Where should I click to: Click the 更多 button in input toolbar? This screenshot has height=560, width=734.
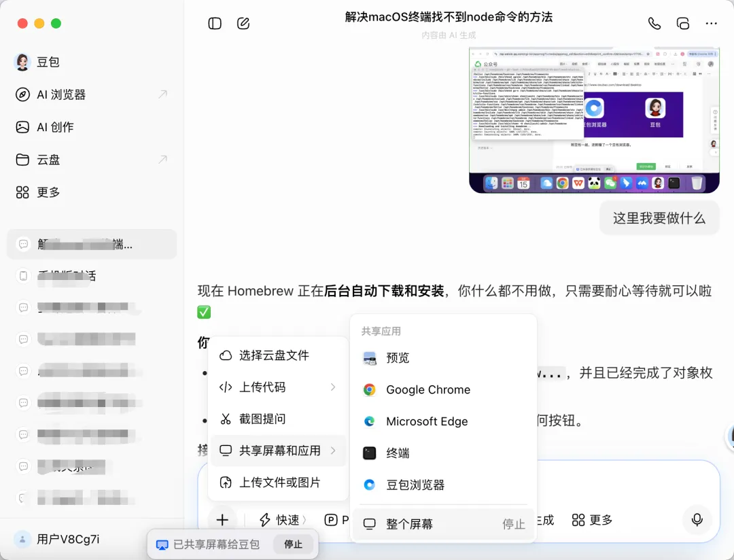pyautogui.click(x=592, y=520)
